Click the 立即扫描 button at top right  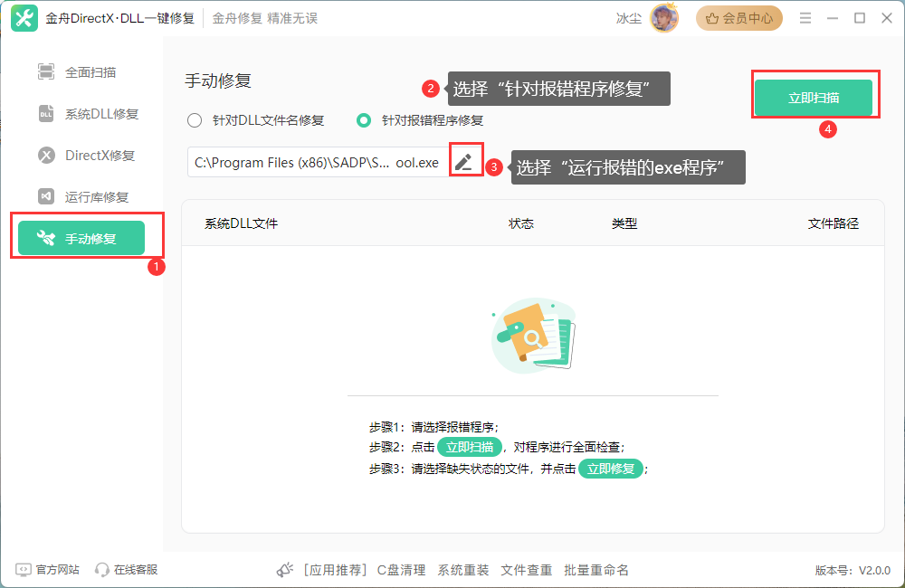(814, 98)
